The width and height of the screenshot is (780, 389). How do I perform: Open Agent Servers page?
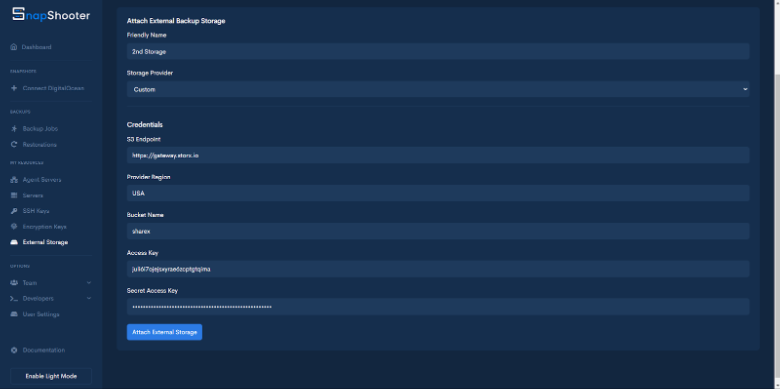point(42,180)
